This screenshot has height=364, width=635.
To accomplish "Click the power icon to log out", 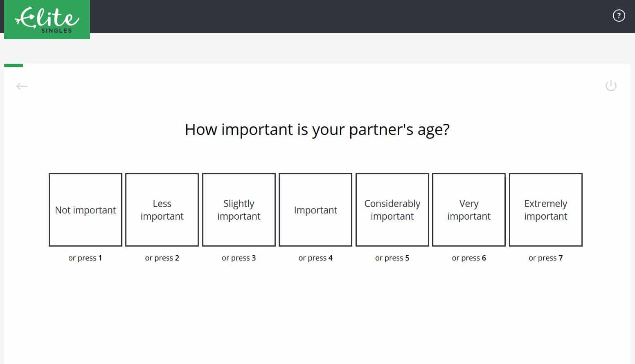I will pos(611,86).
